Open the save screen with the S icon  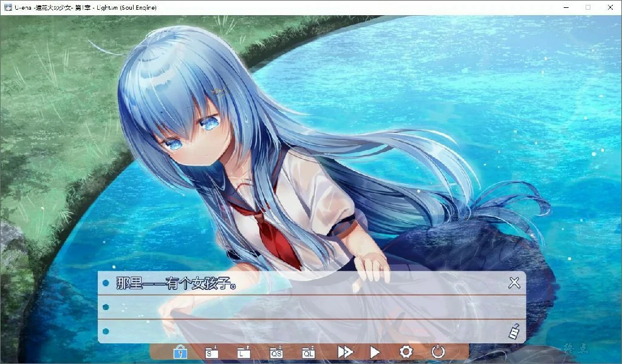212,352
